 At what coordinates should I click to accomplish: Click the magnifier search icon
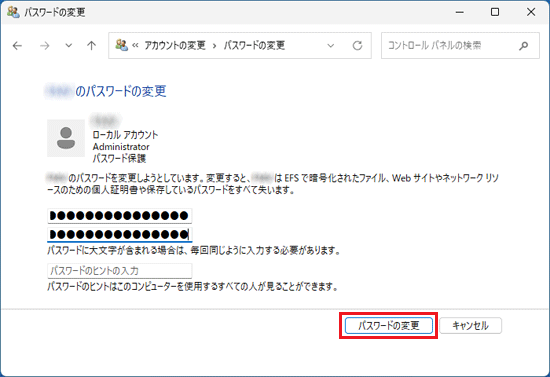pyautogui.click(x=524, y=46)
